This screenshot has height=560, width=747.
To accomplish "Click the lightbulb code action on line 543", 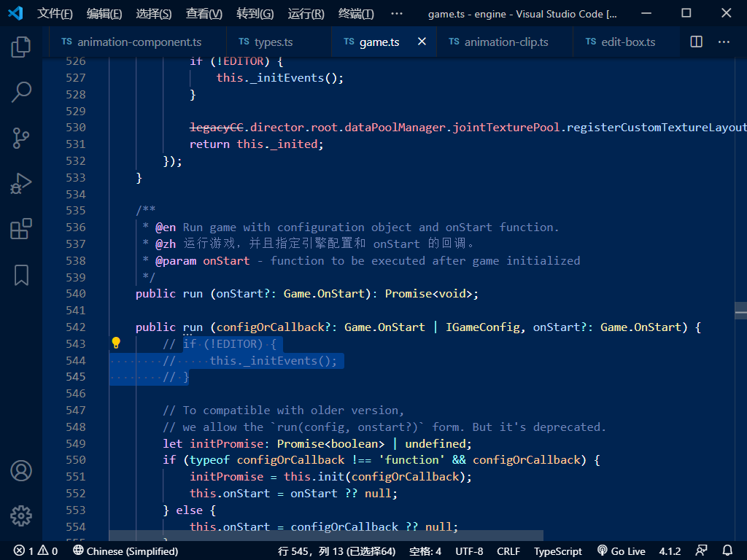I will [116, 343].
